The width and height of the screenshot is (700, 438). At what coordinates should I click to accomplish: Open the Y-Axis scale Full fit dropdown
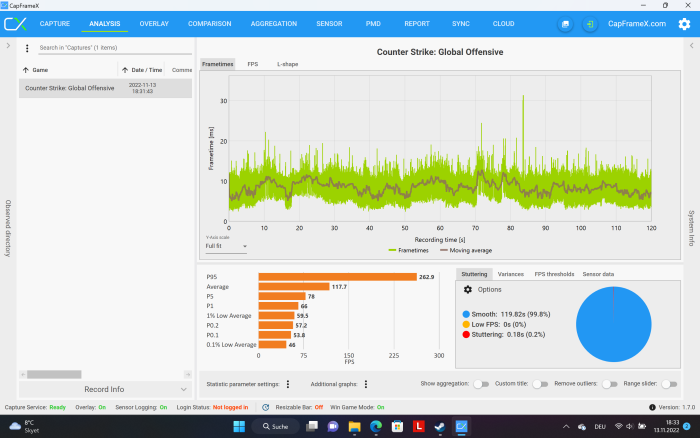pos(226,245)
